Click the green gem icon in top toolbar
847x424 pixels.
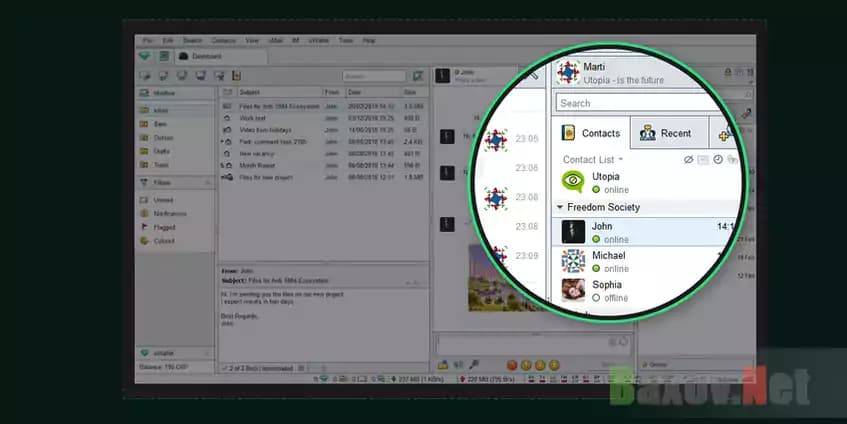145,57
